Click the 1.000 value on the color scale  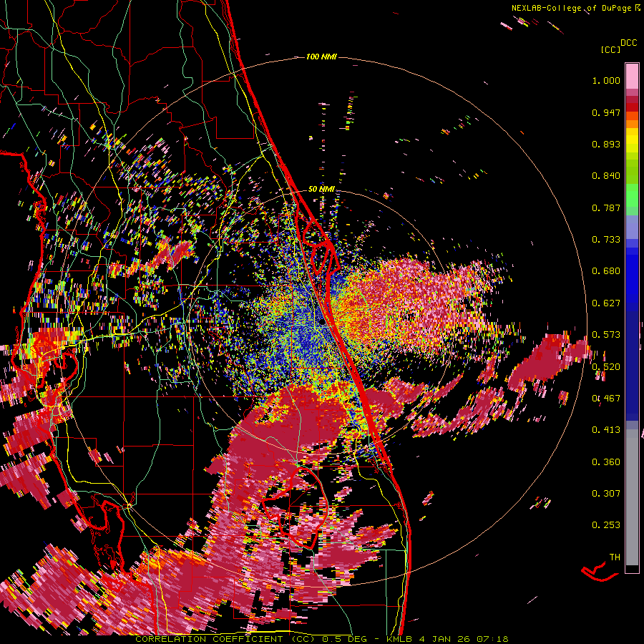click(606, 80)
